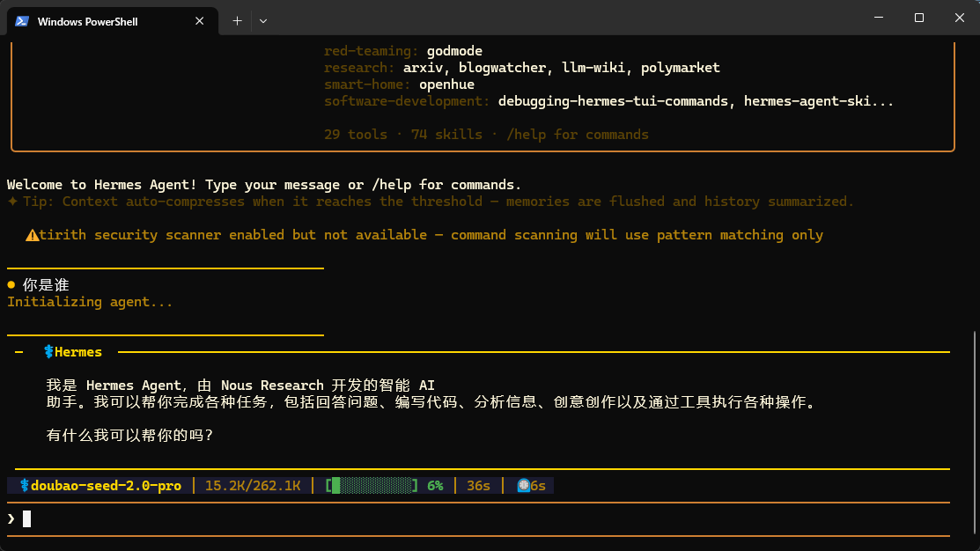This screenshot has height=551, width=980.
Task: Click the polymarket skill name
Action: pos(680,68)
